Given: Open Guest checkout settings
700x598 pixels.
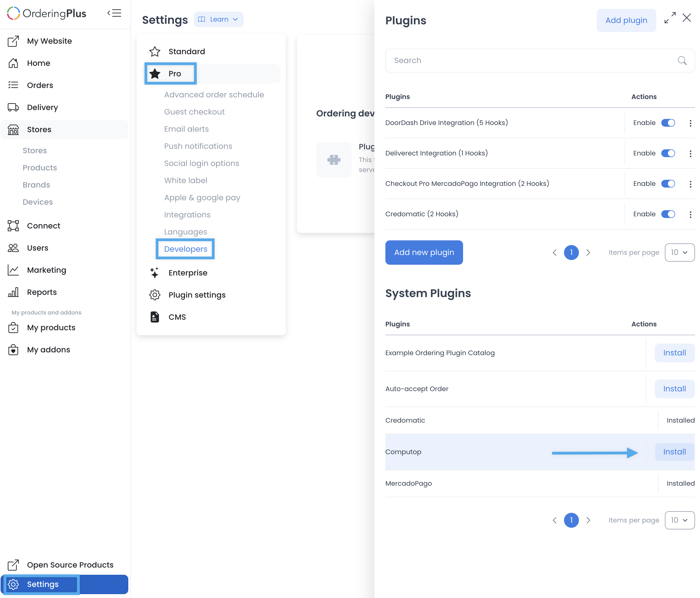Looking at the screenshot, I should coord(194,112).
